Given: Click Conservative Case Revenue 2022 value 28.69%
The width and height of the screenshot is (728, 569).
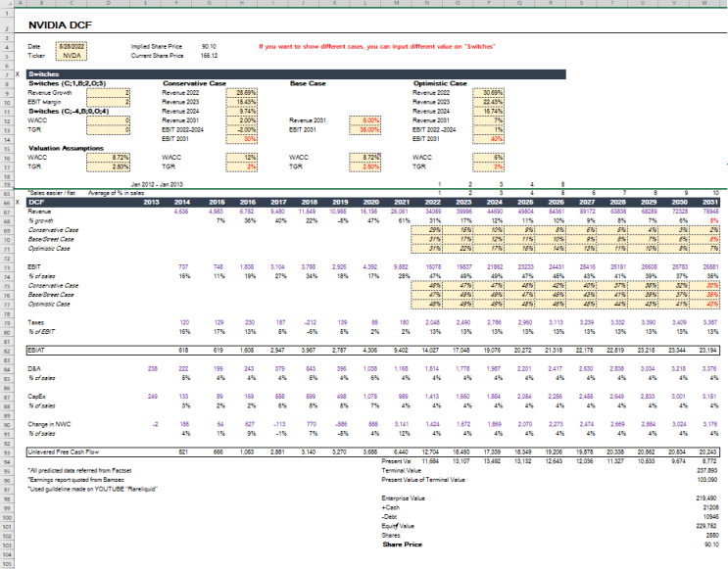Looking at the screenshot, I should click(241, 93).
